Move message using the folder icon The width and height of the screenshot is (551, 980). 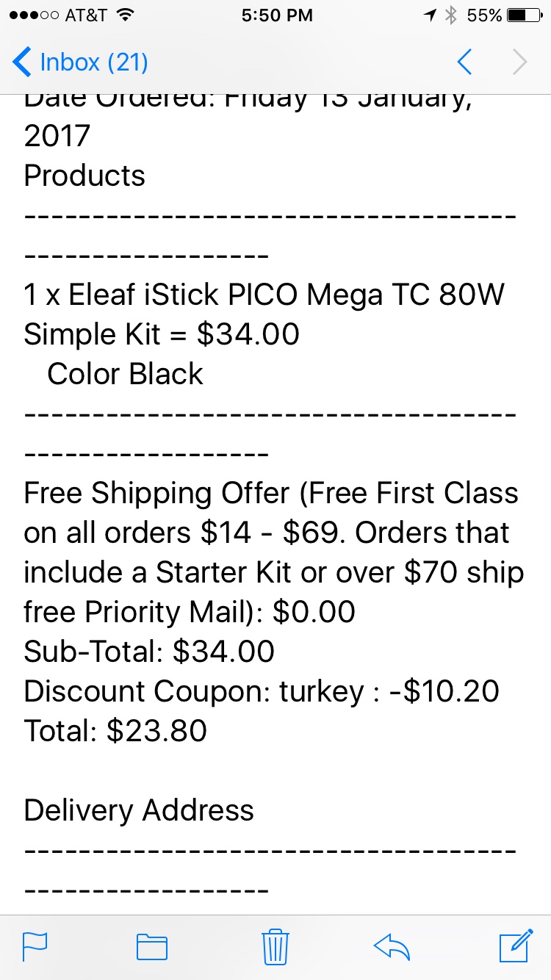pos(152,947)
